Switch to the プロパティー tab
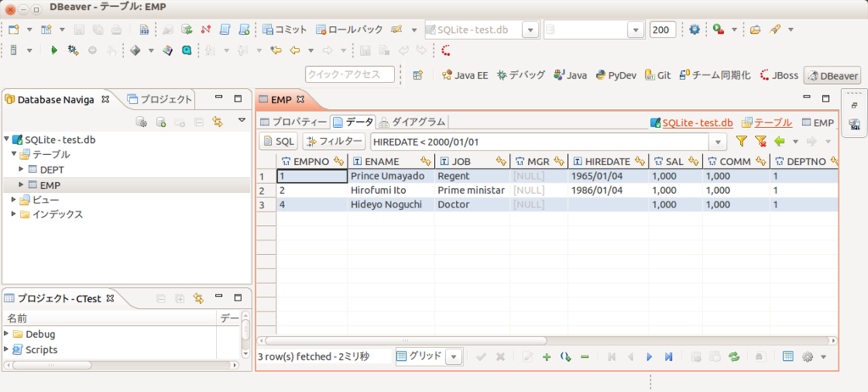 click(x=293, y=122)
